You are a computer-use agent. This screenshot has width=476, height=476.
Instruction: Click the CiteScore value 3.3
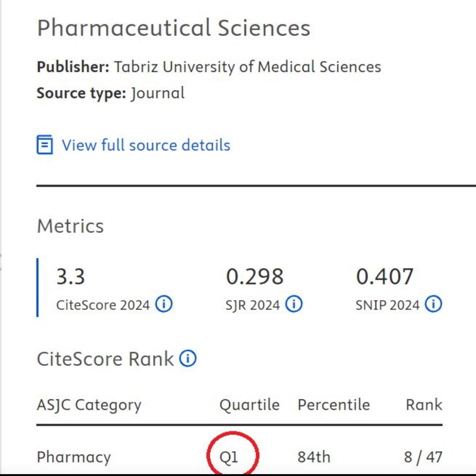(70, 277)
